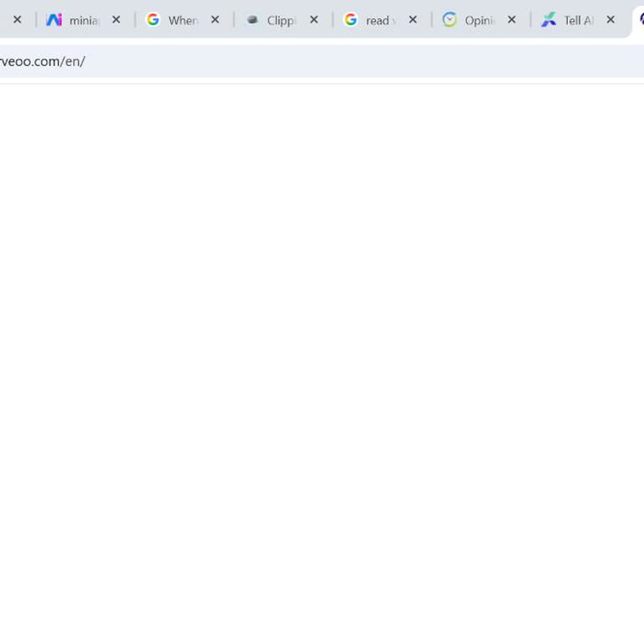Click the star favicon on 'Tell A' tab

point(548,19)
